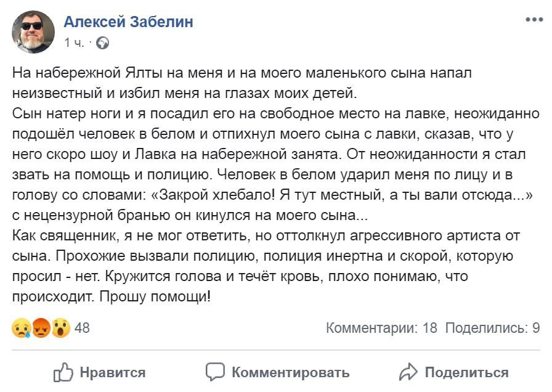Screen dimensions: 552x392
Task: Open the post options three-dot menu
Action: point(534,20)
